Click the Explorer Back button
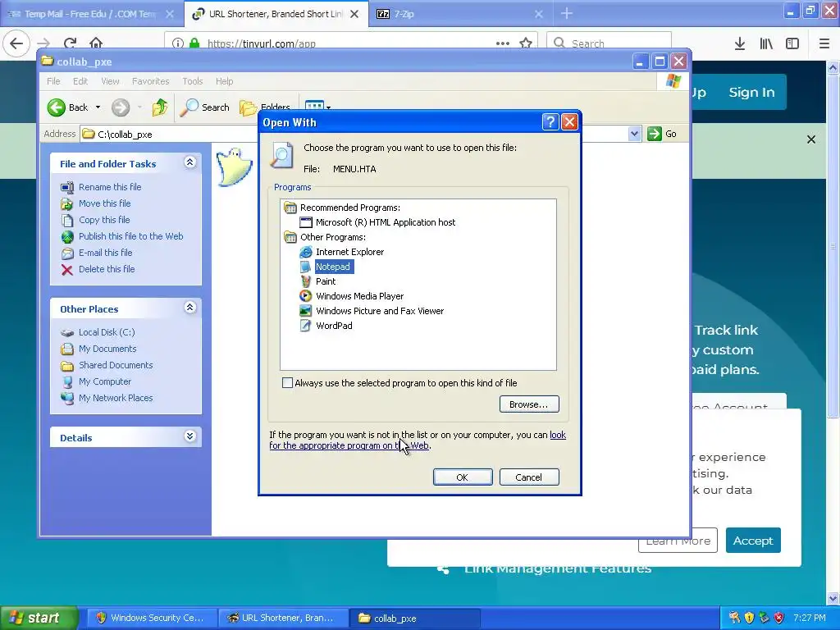Screen dimensions: 840x630 [x=67, y=107]
